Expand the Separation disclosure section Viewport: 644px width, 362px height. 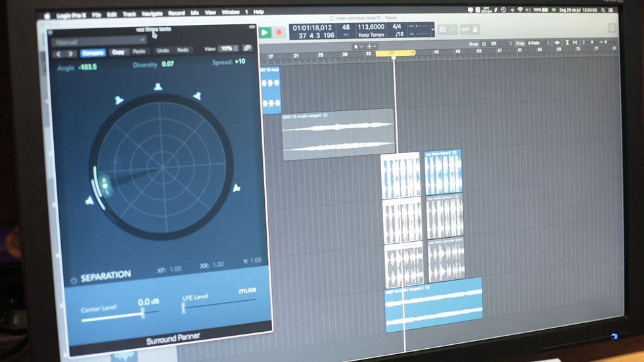74,281
